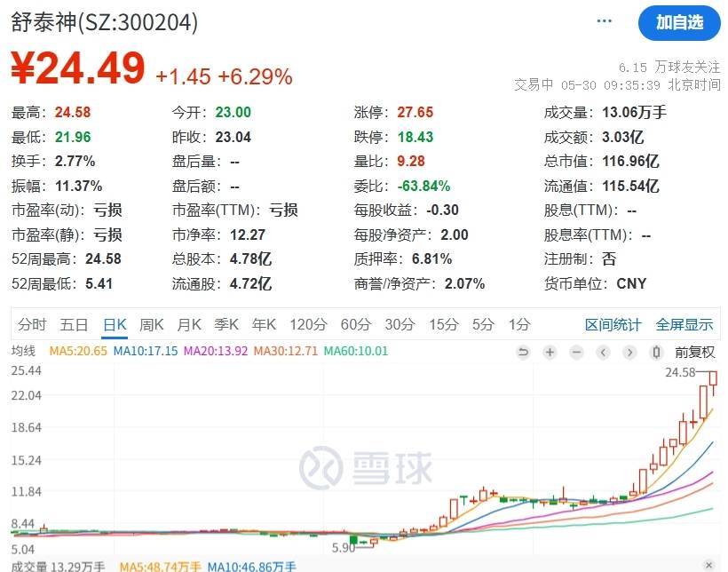Click the MA30:12.71 moving average label

[x=286, y=351]
